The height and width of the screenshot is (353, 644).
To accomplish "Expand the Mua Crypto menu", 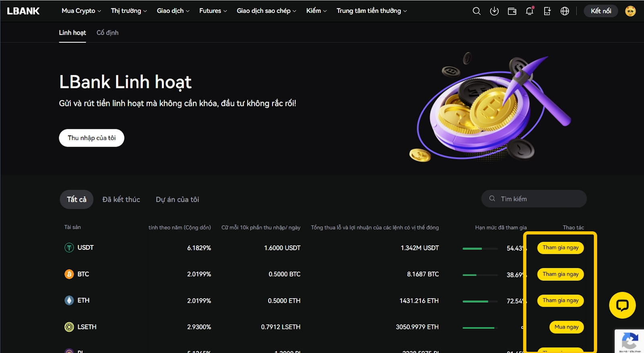I will (x=81, y=11).
